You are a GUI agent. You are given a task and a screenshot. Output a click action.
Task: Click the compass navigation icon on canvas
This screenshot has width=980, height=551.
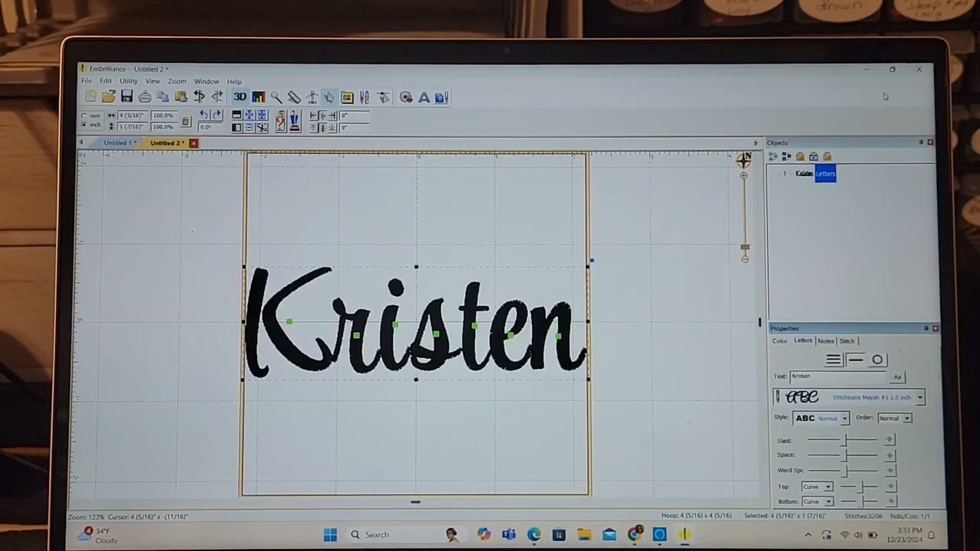[x=743, y=159]
